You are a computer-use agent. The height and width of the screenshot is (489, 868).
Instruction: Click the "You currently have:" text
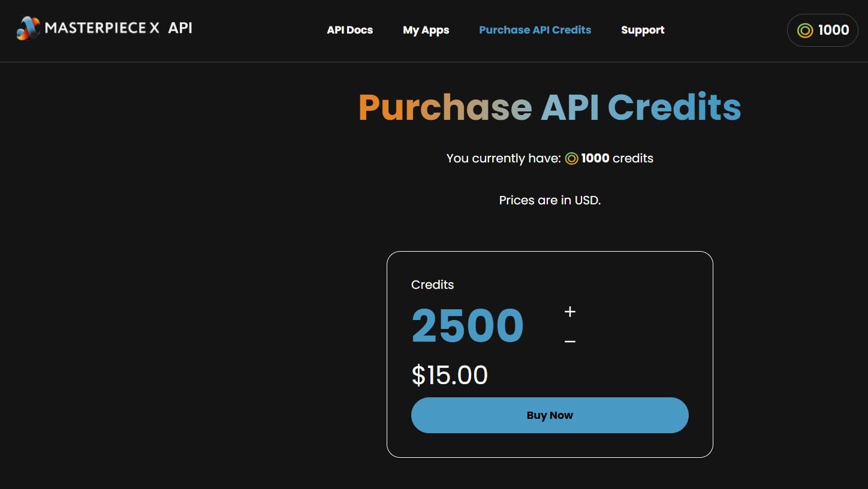504,158
